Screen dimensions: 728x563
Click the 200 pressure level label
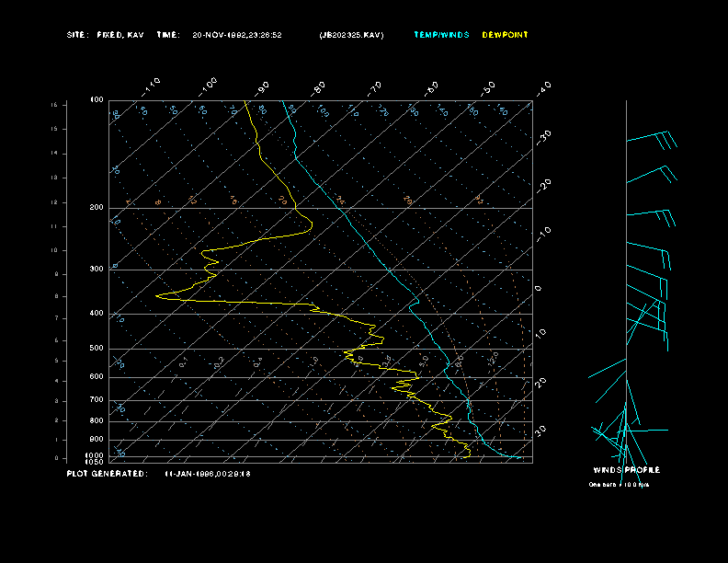click(x=97, y=208)
